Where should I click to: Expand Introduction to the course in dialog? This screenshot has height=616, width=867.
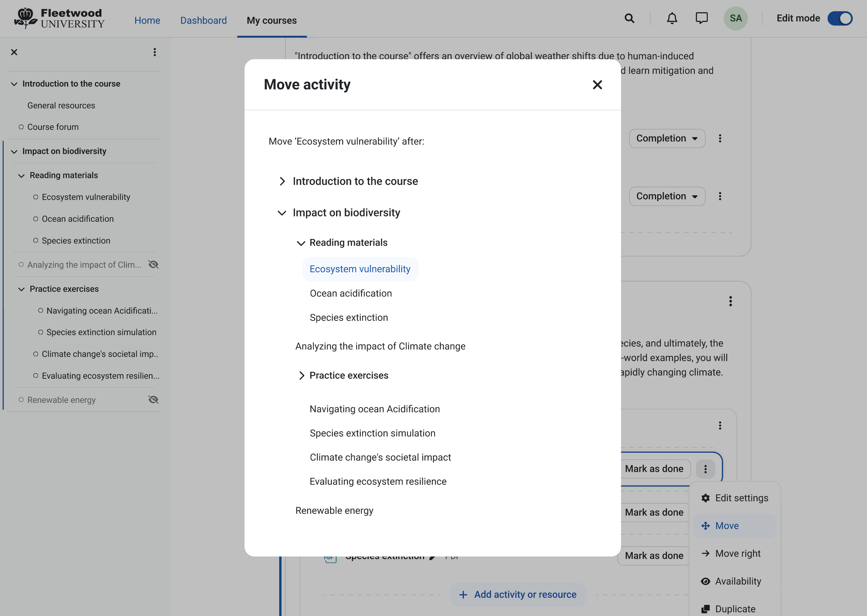282,181
